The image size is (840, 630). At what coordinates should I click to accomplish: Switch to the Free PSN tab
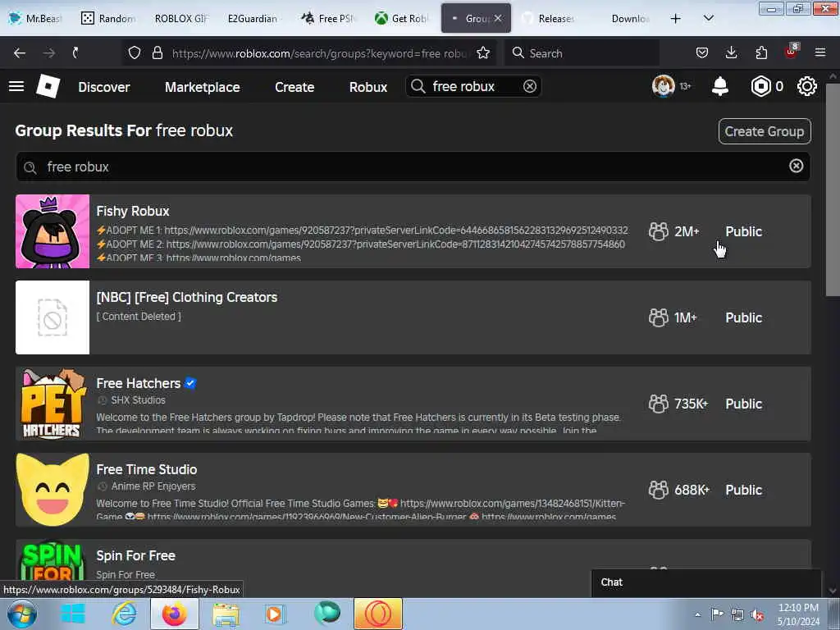pos(328,18)
